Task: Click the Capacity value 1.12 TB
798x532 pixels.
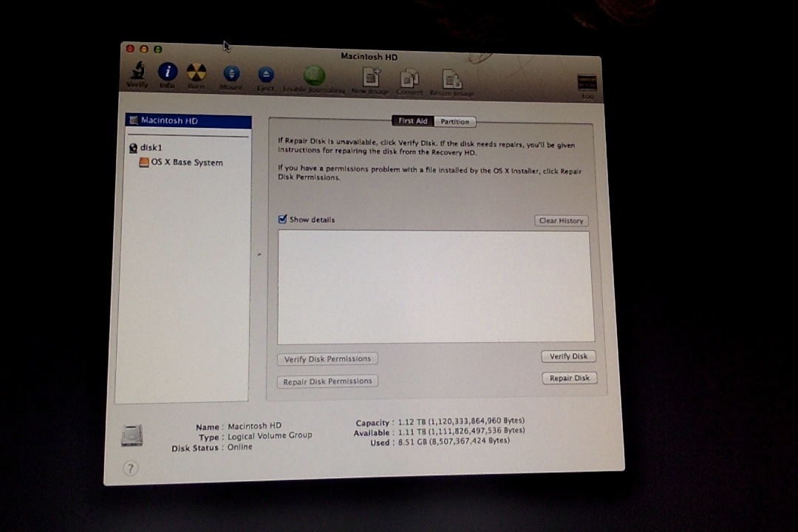Action: 461,421
